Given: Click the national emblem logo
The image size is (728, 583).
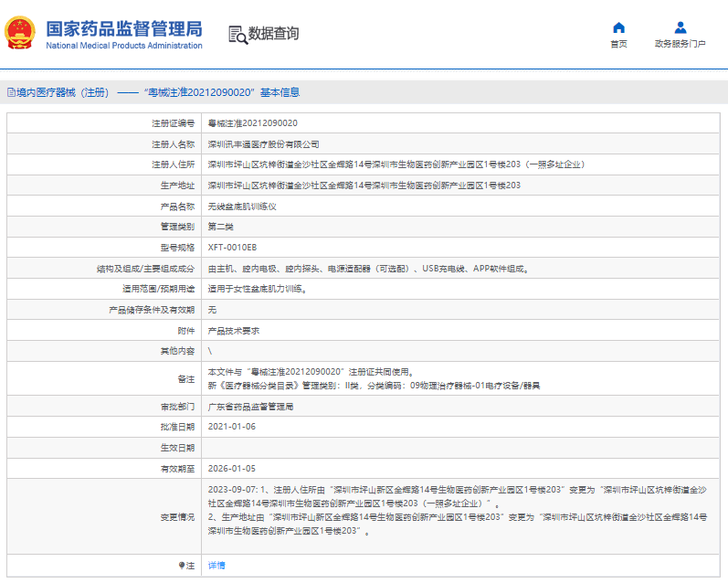Looking at the screenshot, I should pos(22,34).
